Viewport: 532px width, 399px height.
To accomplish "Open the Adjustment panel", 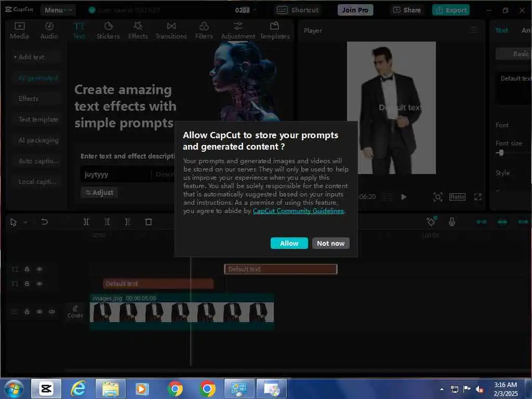I will (x=238, y=31).
